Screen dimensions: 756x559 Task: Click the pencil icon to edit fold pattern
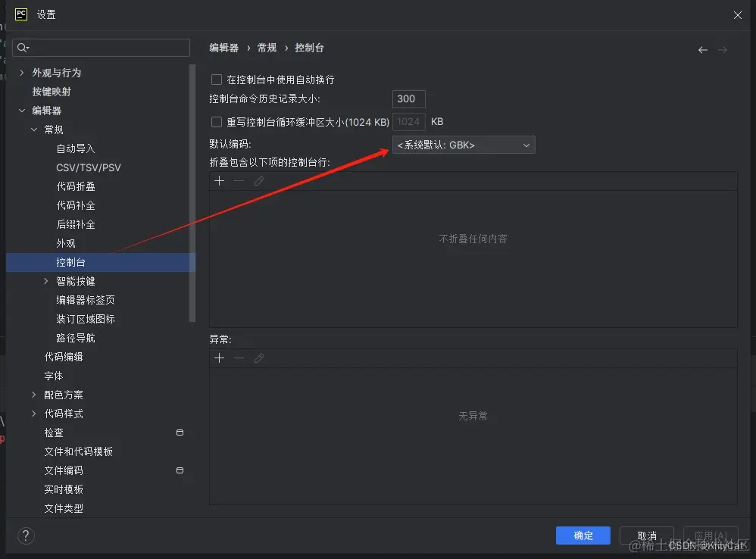258,180
